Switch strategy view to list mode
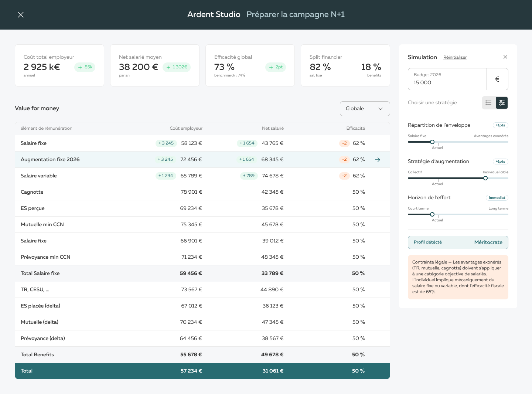 click(488, 103)
